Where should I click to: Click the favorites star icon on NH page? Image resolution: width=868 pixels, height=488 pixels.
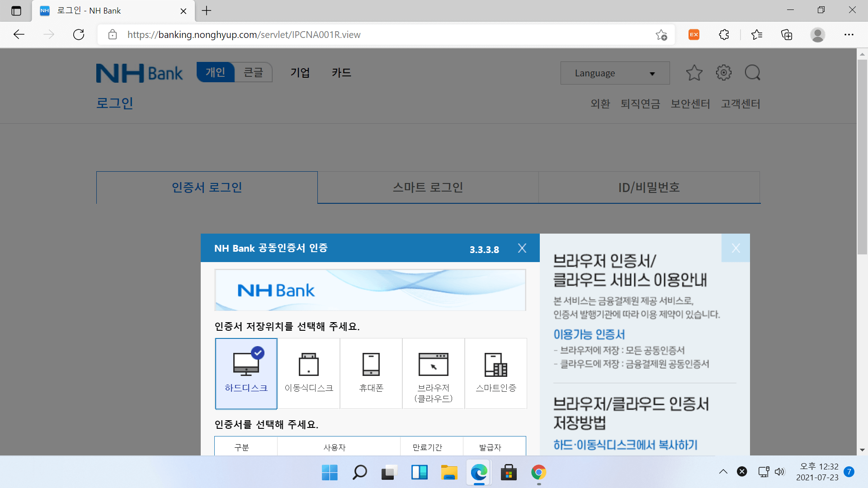tap(694, 73)
